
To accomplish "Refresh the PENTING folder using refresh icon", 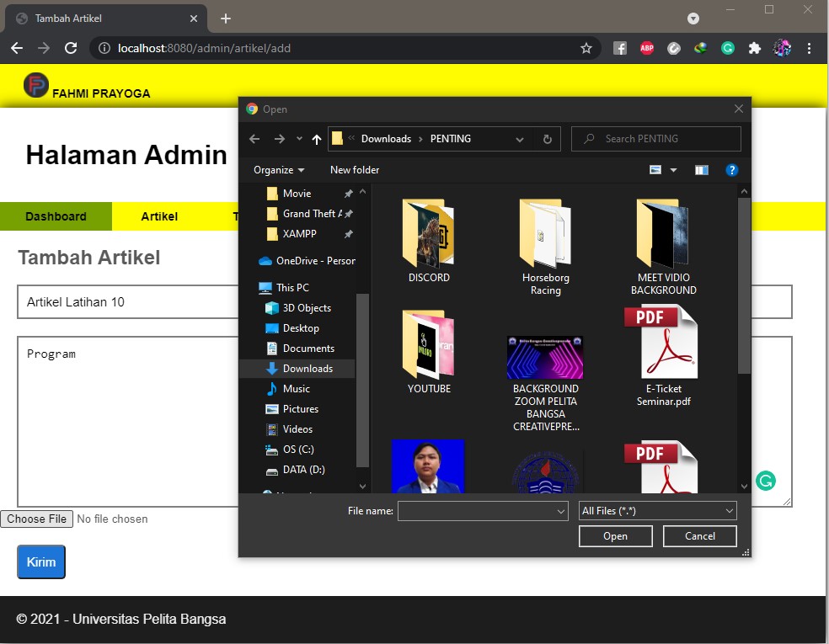I will 548,138.
